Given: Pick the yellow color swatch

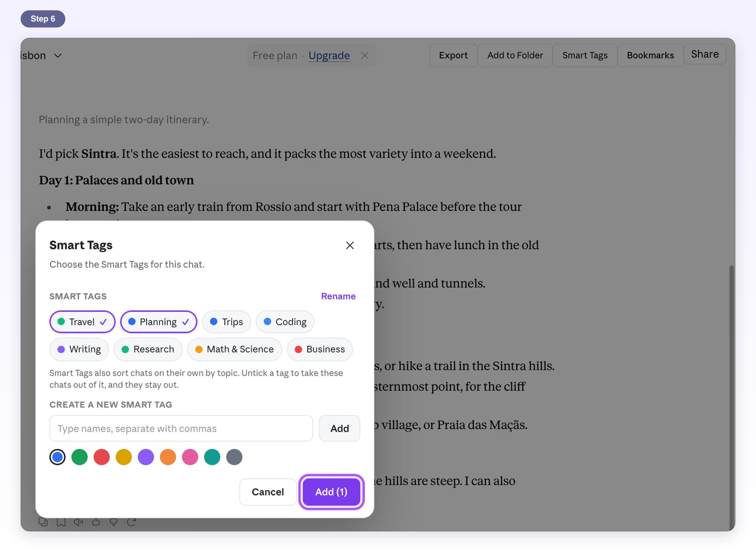Looking at the screenshot, I should (x=124, y=457).
